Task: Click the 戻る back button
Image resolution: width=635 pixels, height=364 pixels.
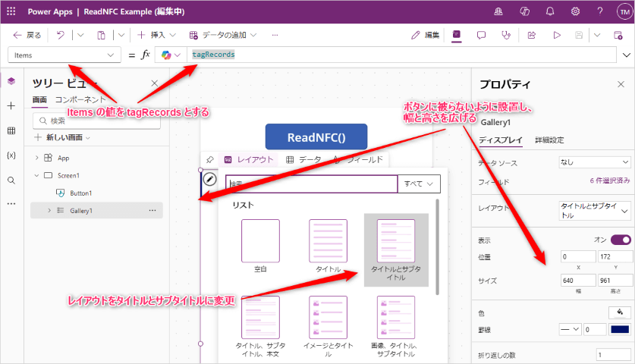Action: click(x=27, y=35)
